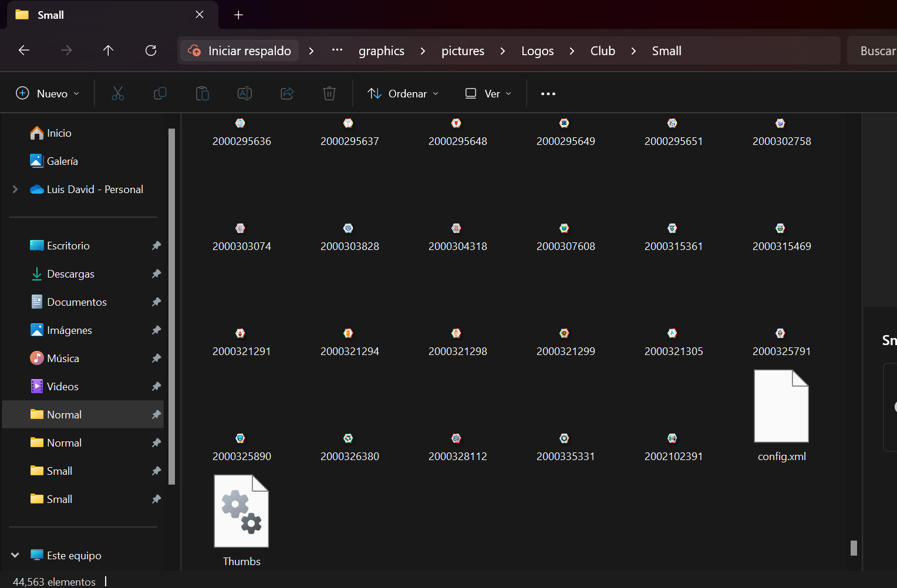Click the Rename toolbar icon

click(x=245, y=93)
